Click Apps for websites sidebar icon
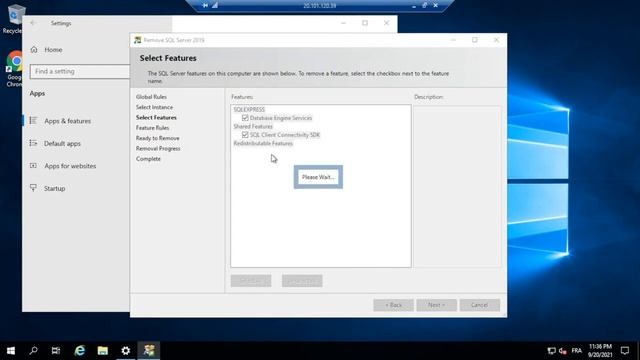 33,165
